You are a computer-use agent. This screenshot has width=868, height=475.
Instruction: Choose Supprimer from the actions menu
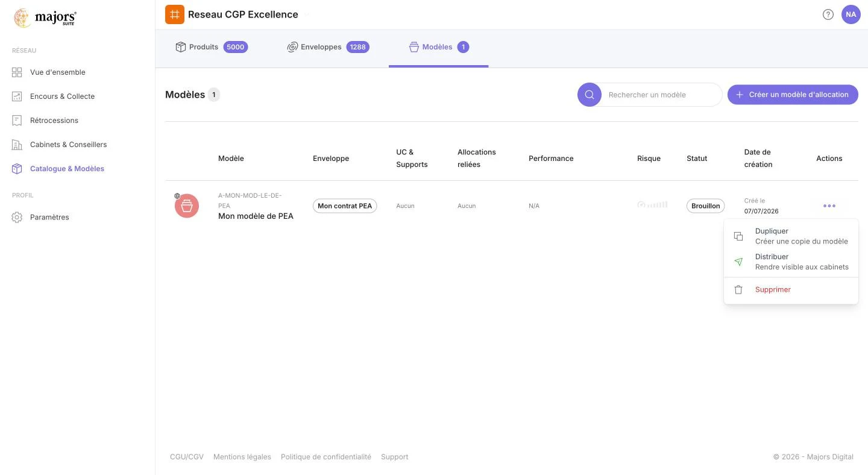click(x=791, y=290)
